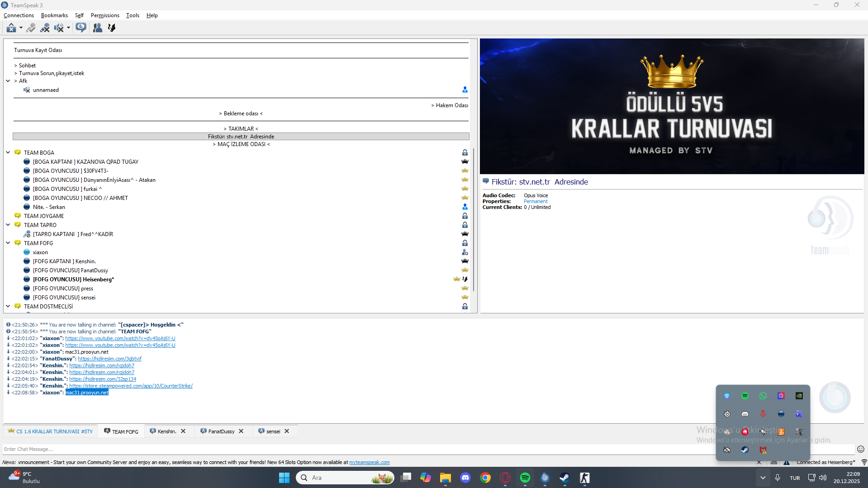Image resolution: width=868 pixels, height=488 pixels.
Task: Toggle the Away status toolbar icon
Action: tap(31, 28)
